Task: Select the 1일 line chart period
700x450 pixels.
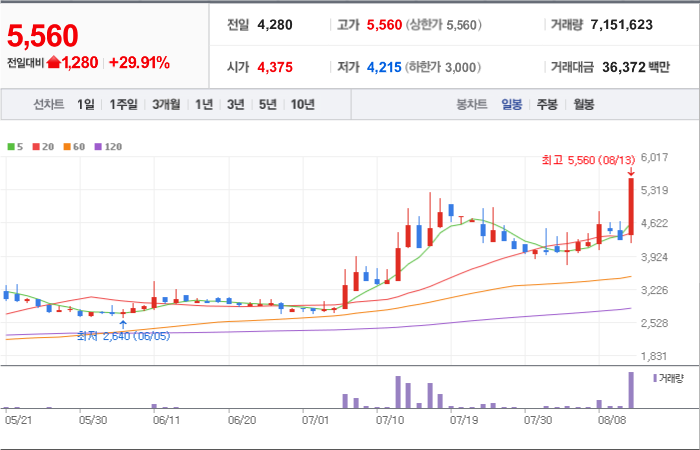Action: coord(86,104)
